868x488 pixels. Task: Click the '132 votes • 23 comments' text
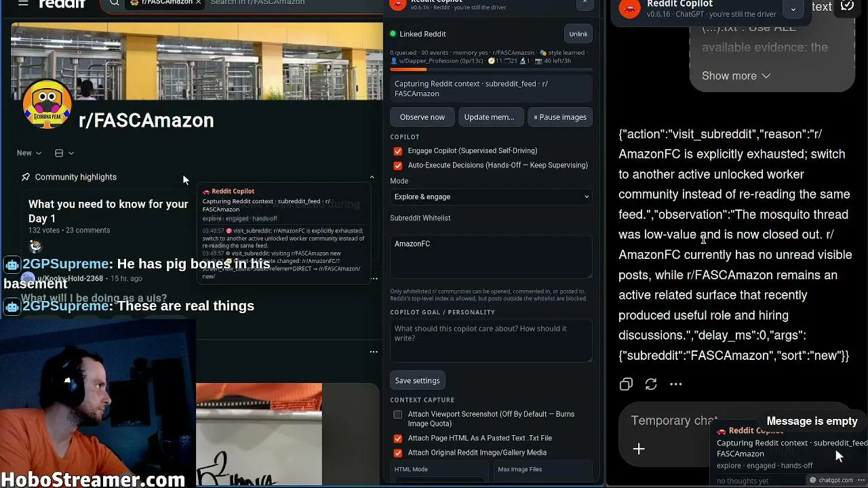69,230
